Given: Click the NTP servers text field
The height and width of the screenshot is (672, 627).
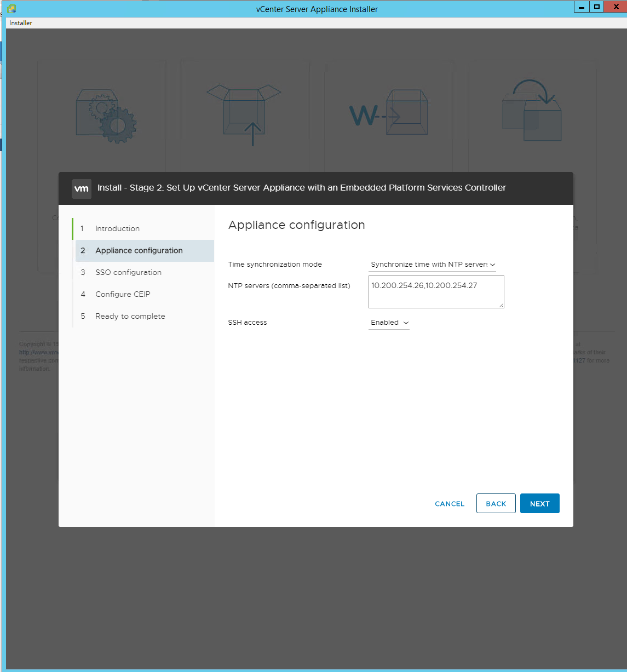Looking at the screenshot, I should coord(436,292).
